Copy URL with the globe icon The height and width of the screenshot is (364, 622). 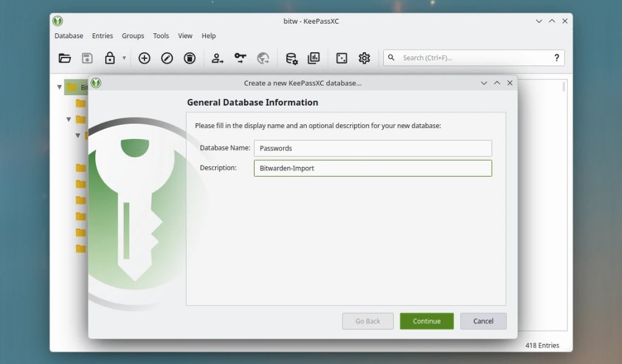coord(263,58)
